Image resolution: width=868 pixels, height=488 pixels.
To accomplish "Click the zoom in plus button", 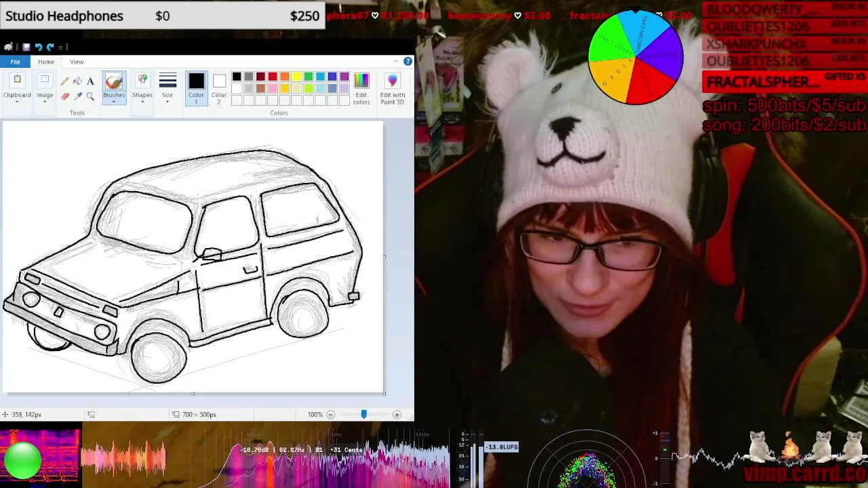I will pyautogui.click(x=397, y=414).
